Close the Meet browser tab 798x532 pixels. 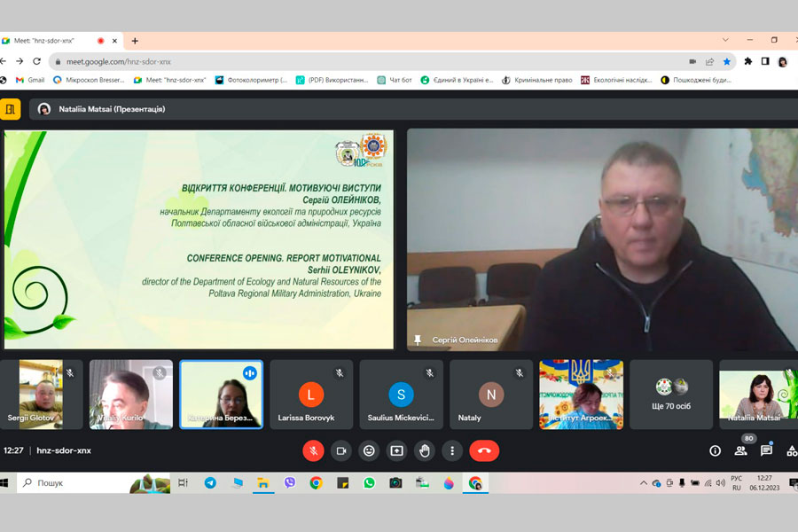tap(114, 41)
